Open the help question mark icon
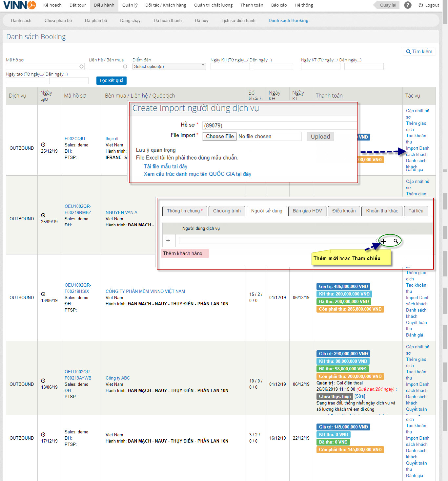This screenshot has width=448, height=481. coord(408,5)
